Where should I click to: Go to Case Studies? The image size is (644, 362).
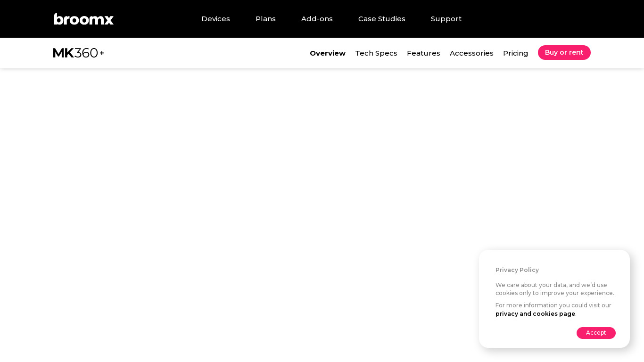(x=382, y=19)
